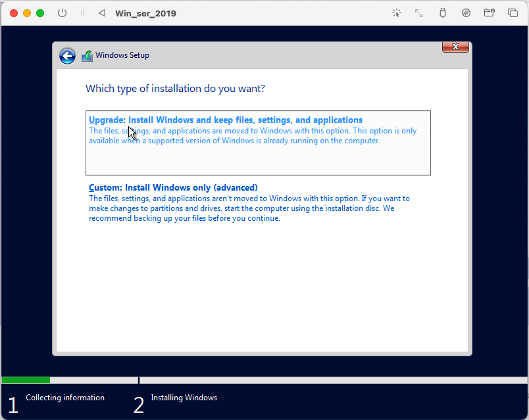Image resolution: width=529 pixels, height=420 pixels.
Task: Close the VM window with red button
Action: click(14, 13)
